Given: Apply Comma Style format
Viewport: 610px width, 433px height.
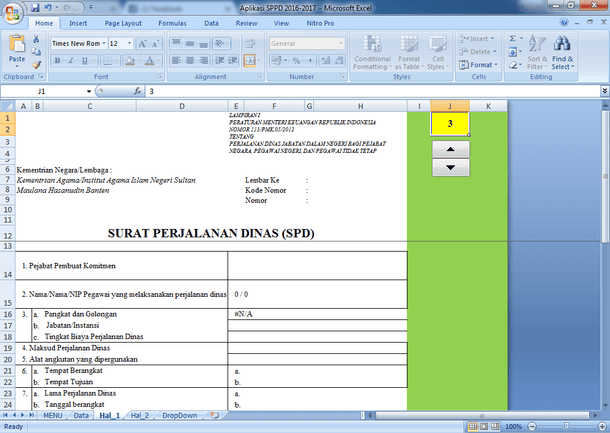Looking at the screenshot, I should click(x=310, y=61).
